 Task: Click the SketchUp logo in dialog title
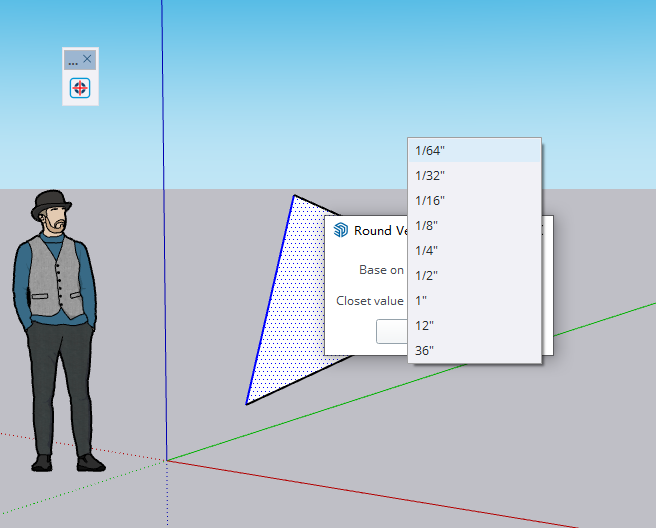[341, 230]
